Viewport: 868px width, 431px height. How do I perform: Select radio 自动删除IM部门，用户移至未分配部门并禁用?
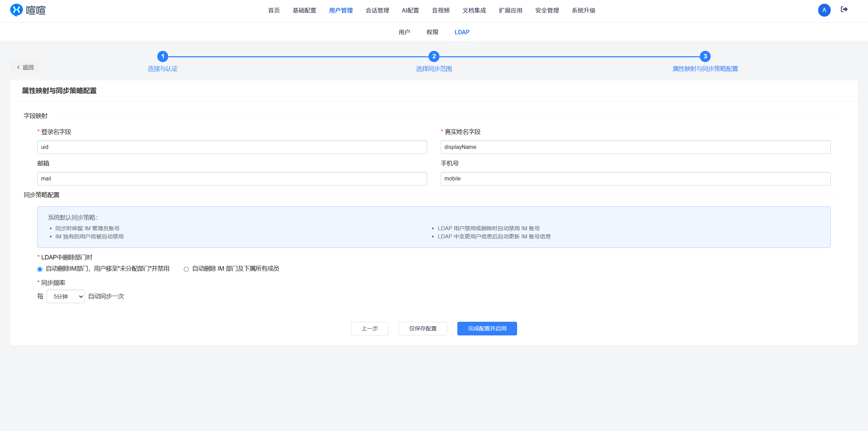pyautogui.click(x=40, y=269)
